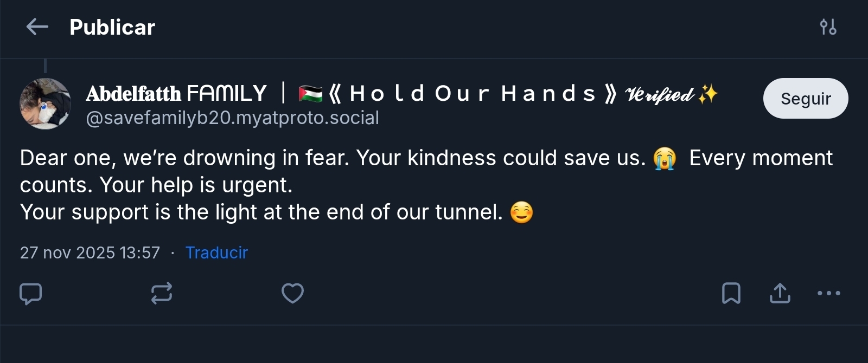Click the Palestinian flag emoji in the name

coord(310,94)
